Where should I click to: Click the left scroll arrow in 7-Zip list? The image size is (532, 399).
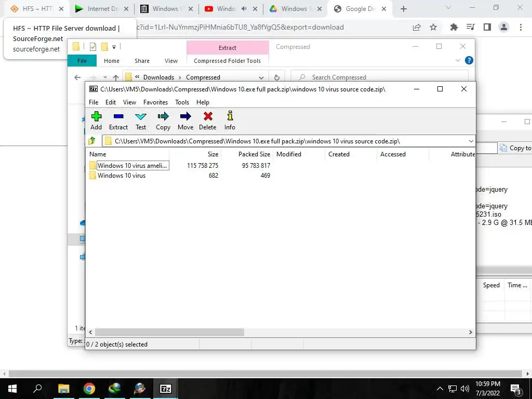90,332
